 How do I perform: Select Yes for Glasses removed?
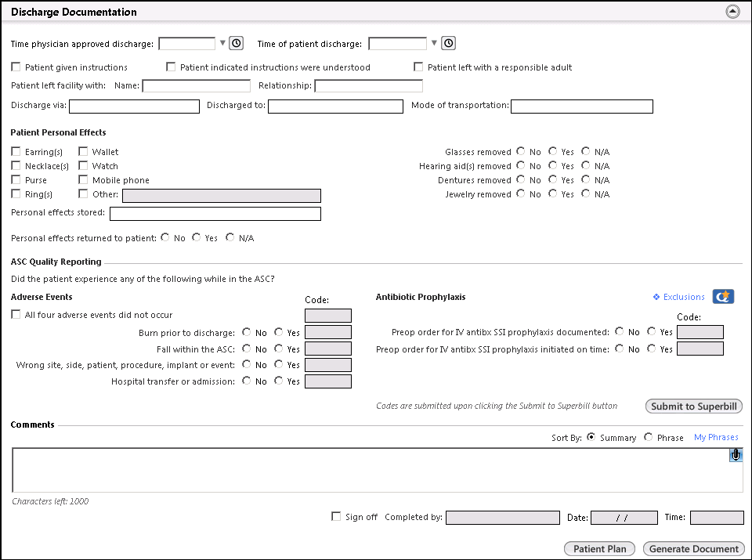click(x=552, y=151)
